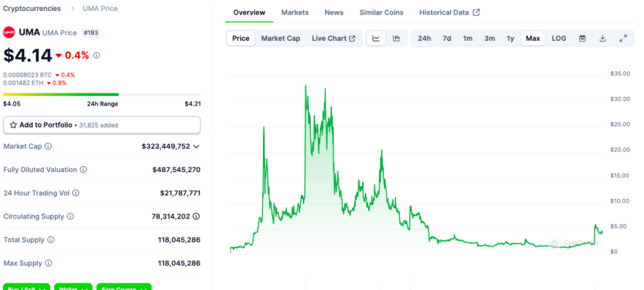This screenshot has width=644, height=290.
Task: Select Price chart mode
Action: [240, 39]
